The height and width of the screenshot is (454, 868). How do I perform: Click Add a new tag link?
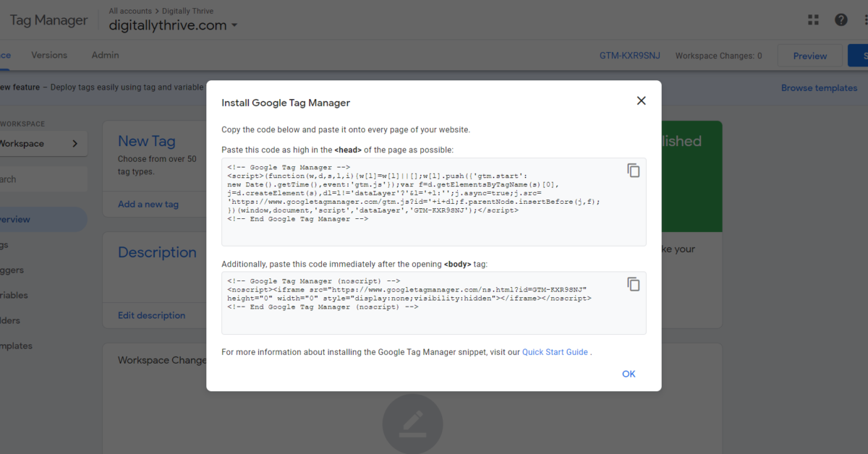point(148,204)
